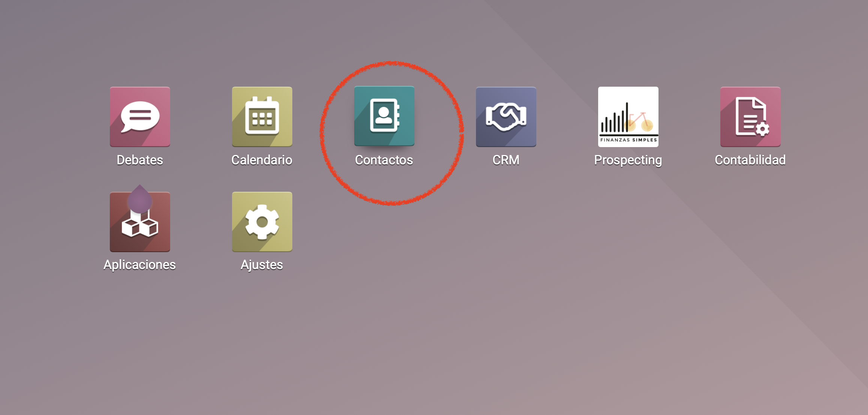Click the CRM label text

(506, 160)
